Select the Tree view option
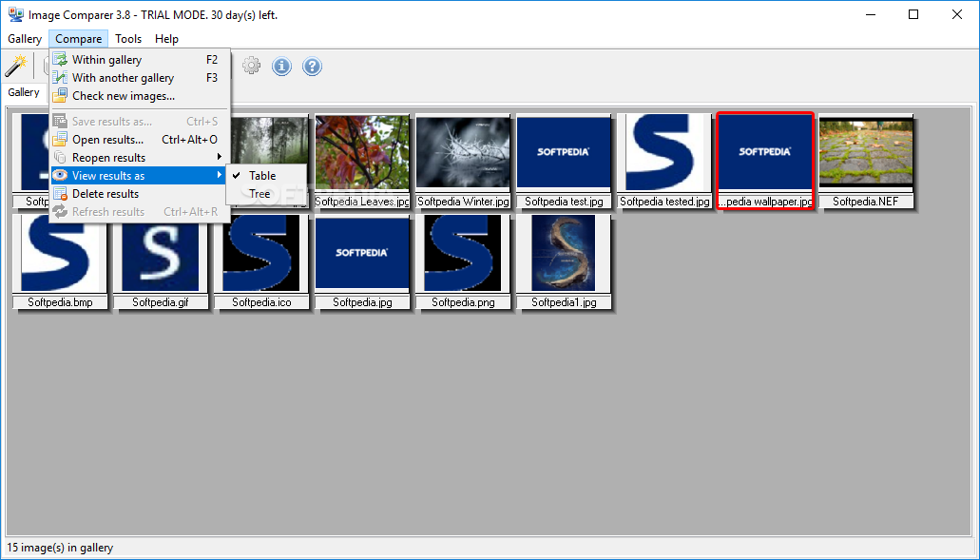The height and width of the screenshot is (560, 980). [266, 194]
